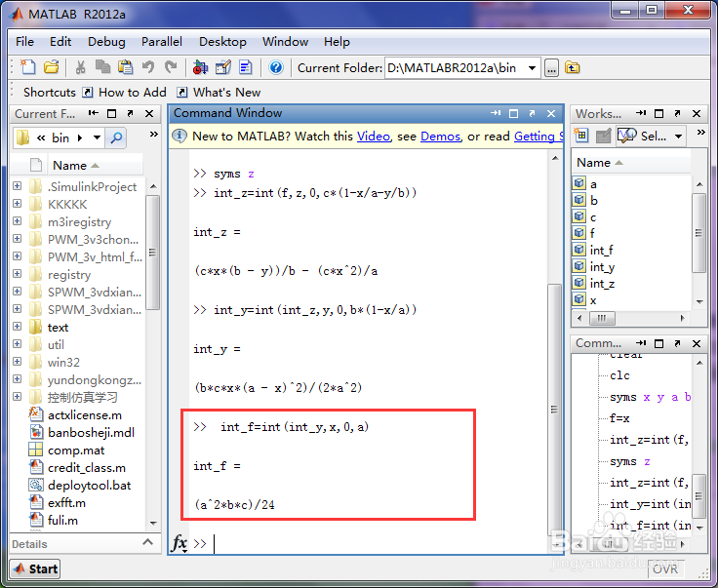Expand the win32 folder
718x588 pixels.
tap(18, 362)
